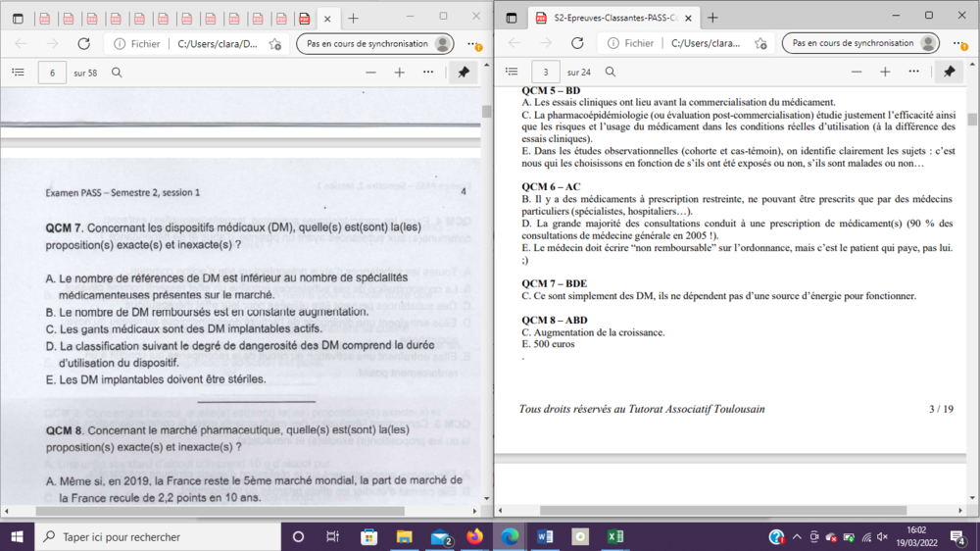Viewport: 980px width, 551px height.
Task: Toggle pin toolbar in left PDF viewer
Action: coord(464,73)
